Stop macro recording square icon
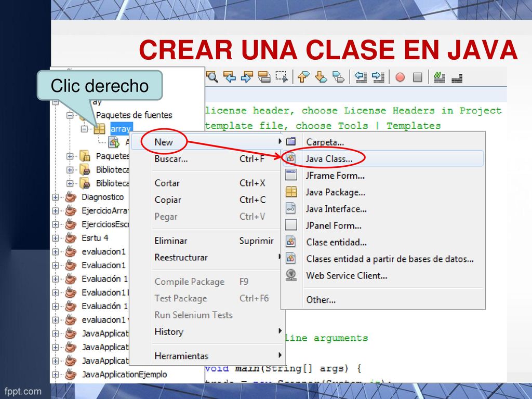 418,77
